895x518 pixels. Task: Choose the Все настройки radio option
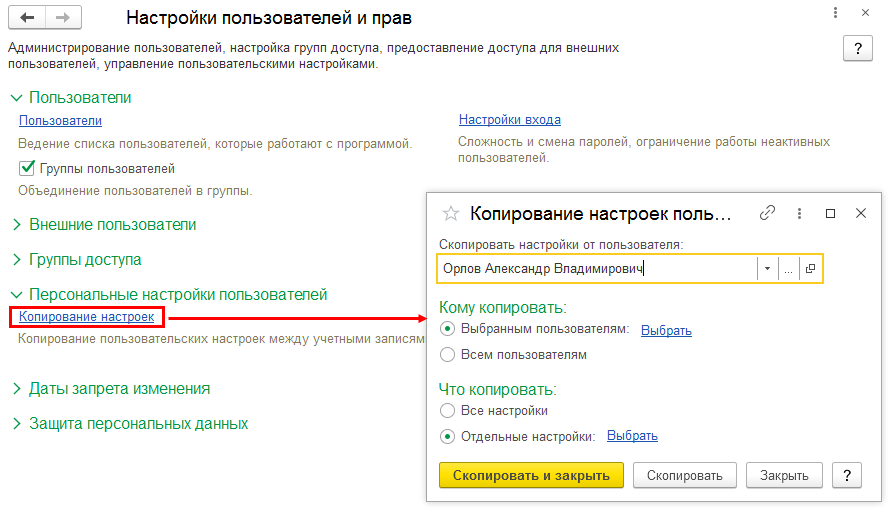point(448,410)
